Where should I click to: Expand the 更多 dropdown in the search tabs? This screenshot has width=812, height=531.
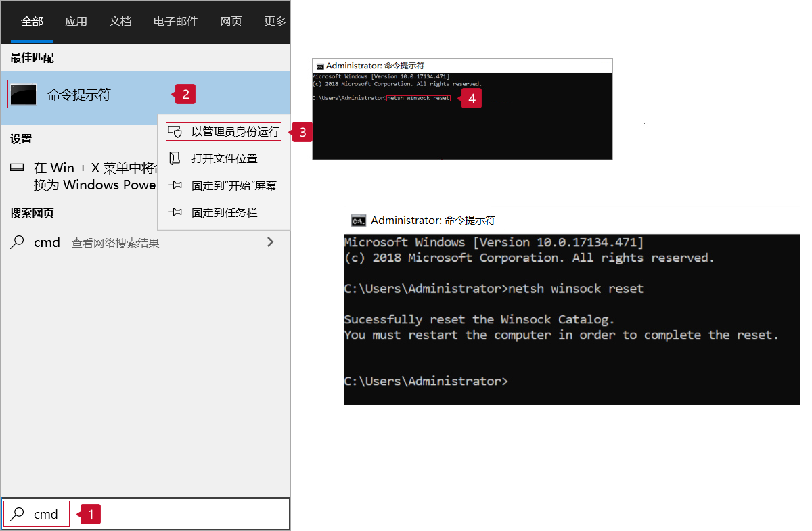[275, 21]
